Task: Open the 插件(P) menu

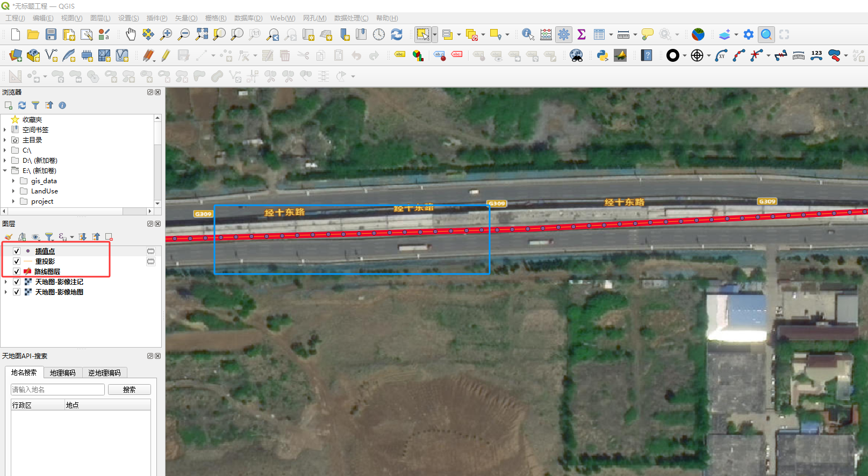Action: pyautogui.click(x=157, y=18)
